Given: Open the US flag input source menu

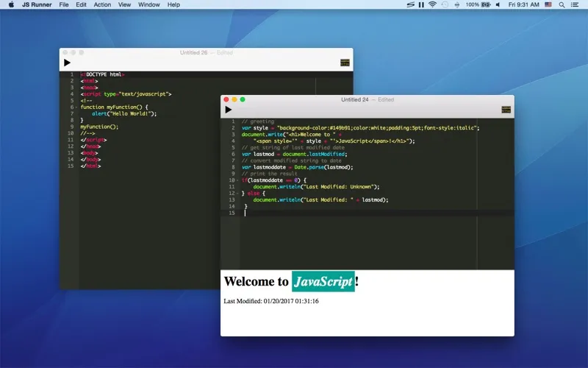Looking at the screenshot, I should click(x=547, y=4).
